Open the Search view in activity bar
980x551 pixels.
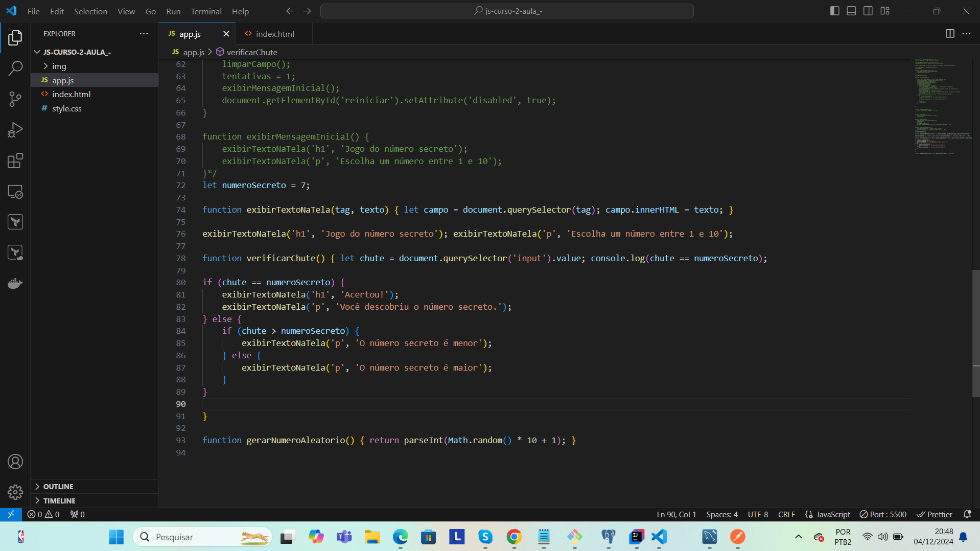pyautogui.click(x=15, y=68)
